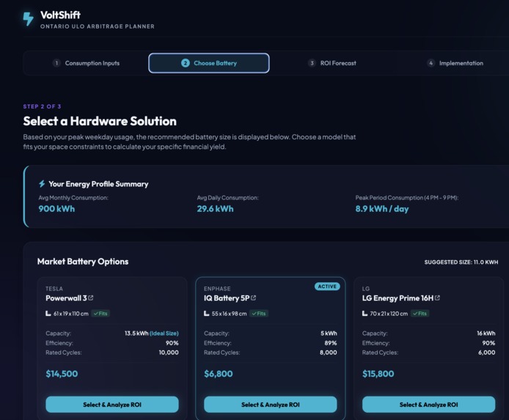The image size is (509, 420).
Task: Click the step 3 number badge
Action: (312, 63)
